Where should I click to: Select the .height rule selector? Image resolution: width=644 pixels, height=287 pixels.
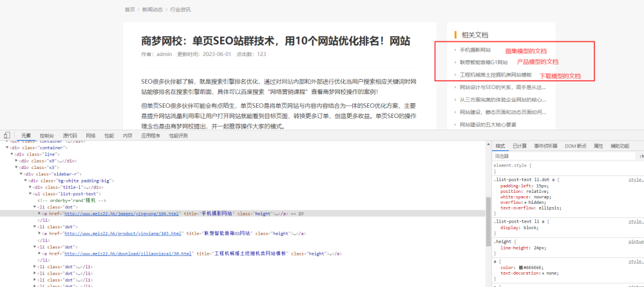pyautogui.click(x=503, y=242)
